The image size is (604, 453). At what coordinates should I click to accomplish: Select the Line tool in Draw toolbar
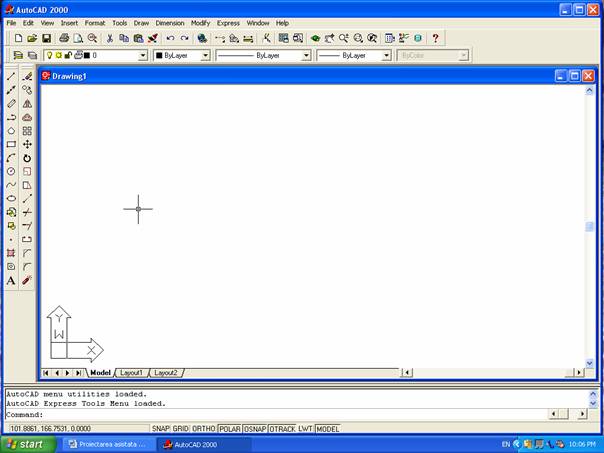click(11, 76)
